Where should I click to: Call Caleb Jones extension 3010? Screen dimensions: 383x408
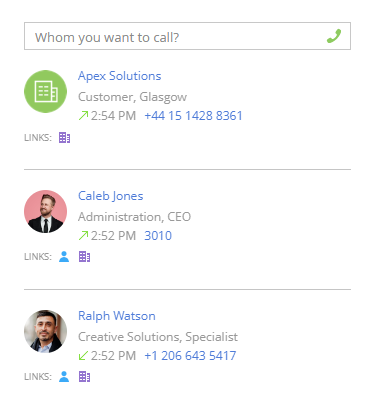[158, 236]
